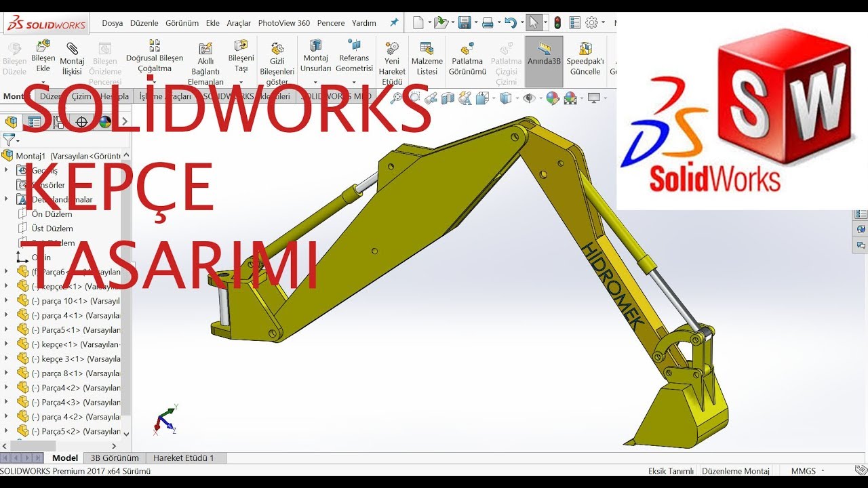Click the Rebuild traffic light icon

(x=557, y=23)
